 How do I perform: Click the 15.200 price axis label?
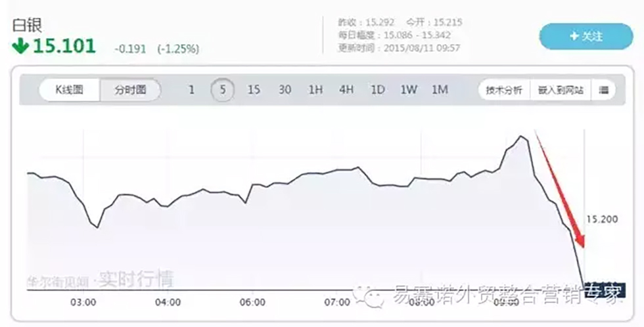click(x=601, y=219)
